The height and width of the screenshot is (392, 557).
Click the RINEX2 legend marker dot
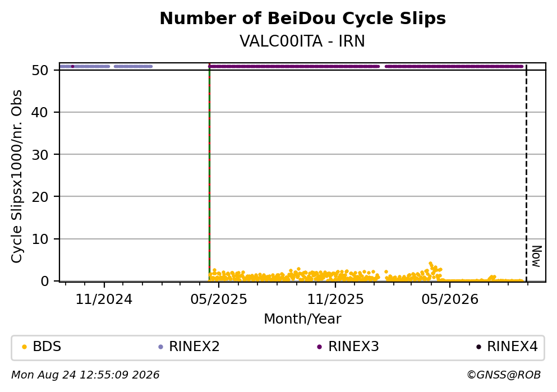pyautogui.click(x=160, y=347)
